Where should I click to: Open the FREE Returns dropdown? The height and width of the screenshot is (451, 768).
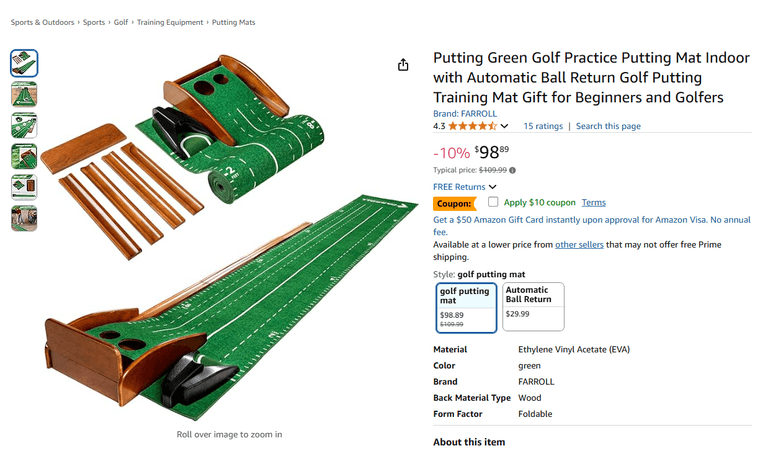pyautogui.click(x=465, y=187)
